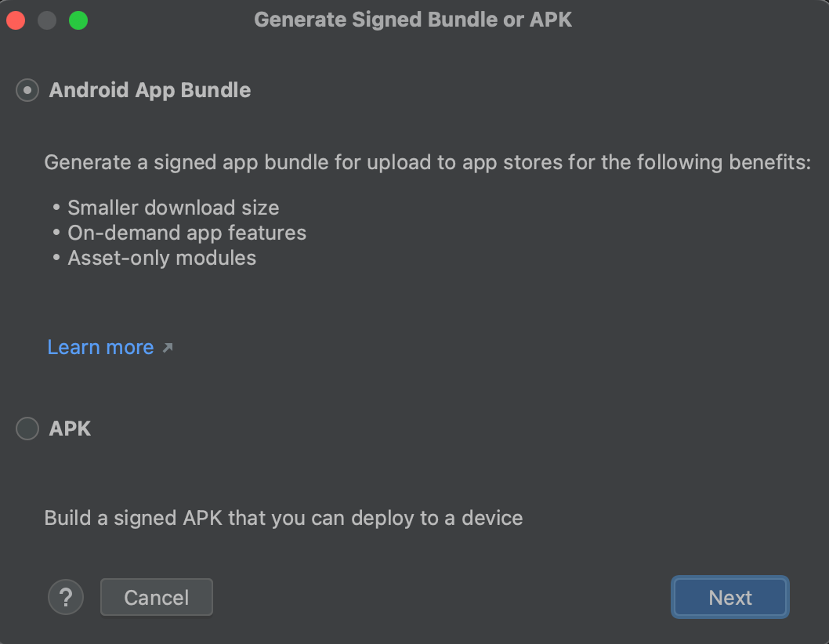Image resolution: width=829 pixels, height=644 pixels.
Task: Open the Learn more documentation link
Action: coord(100,346)
